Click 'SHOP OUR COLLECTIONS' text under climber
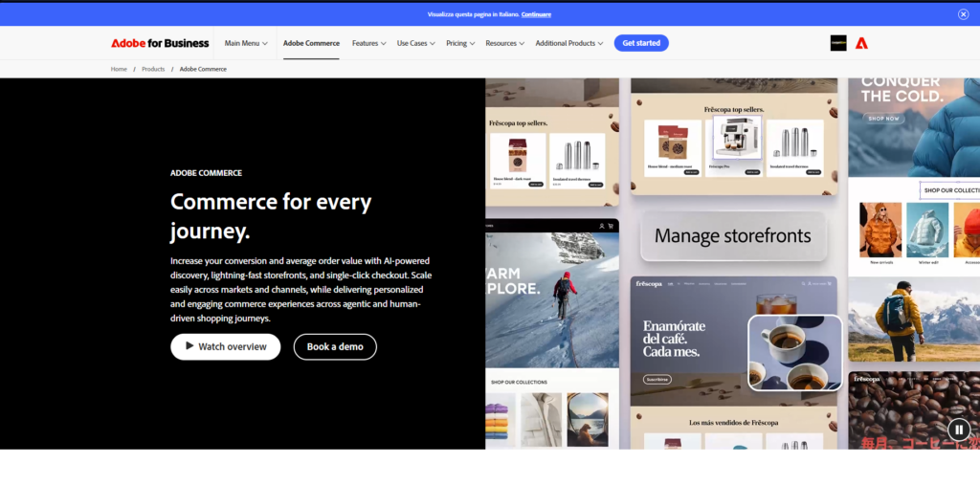The height and width of the screenshot is (485, 980). pyautogui.click(x=519, y=382)
